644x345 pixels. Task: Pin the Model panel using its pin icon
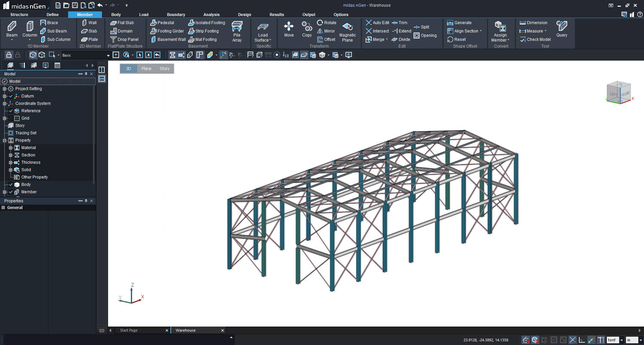[85, 74]
